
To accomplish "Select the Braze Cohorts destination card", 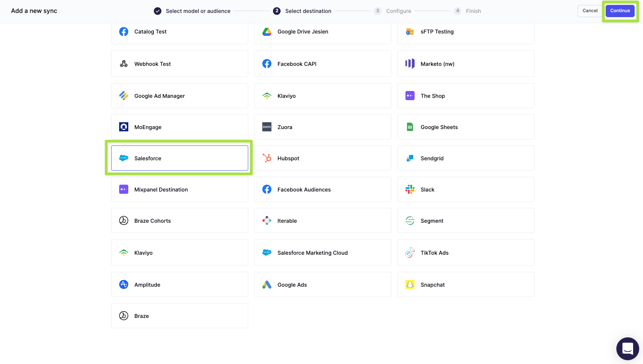I will (x=179, y=220).
